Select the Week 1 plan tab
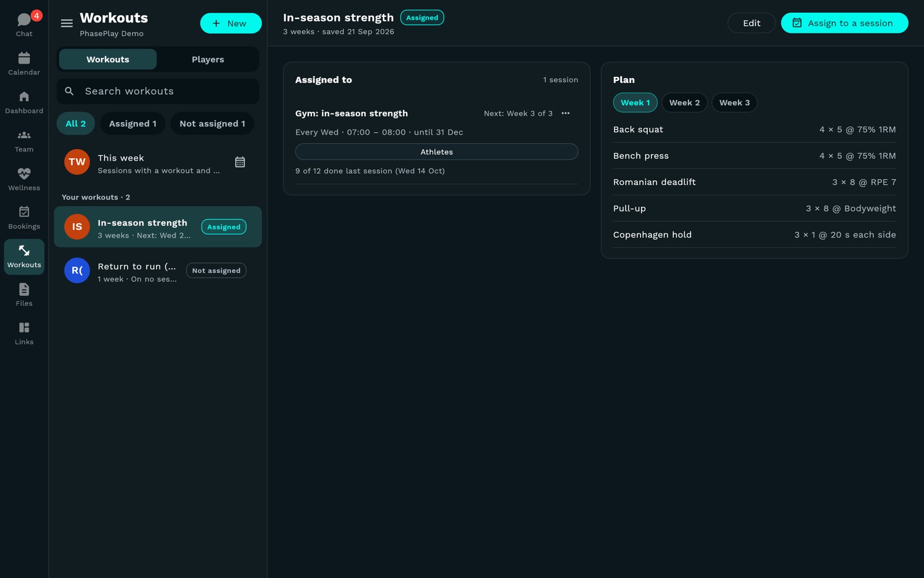 [635, 103]
